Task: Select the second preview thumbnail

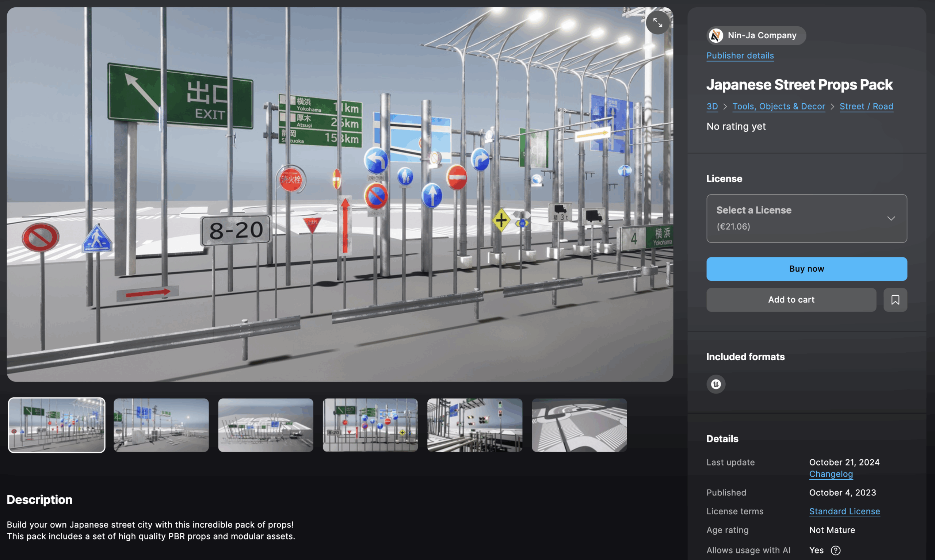Action: [x=161, y=425]
